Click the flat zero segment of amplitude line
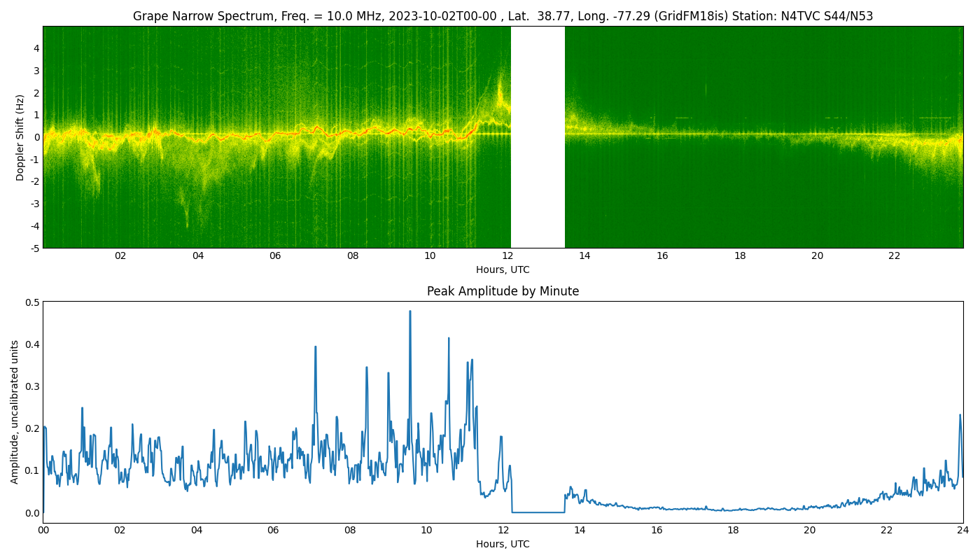This screenshot has height=560, width=980. 538,512
